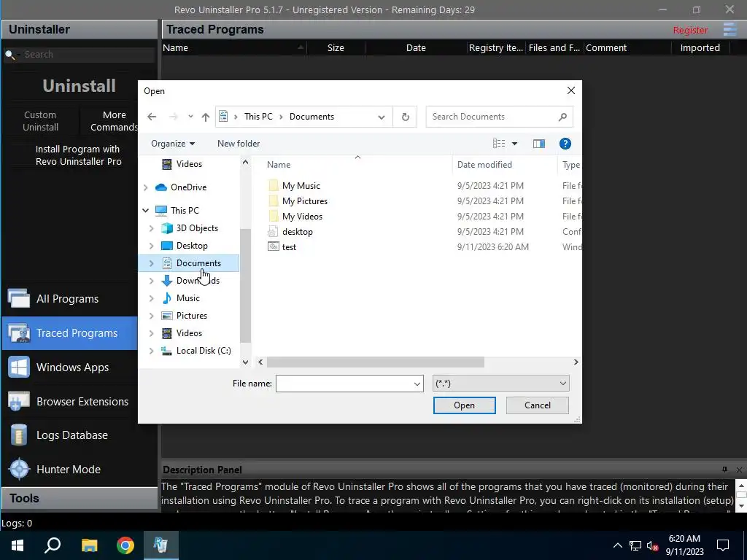The image size is (747, 560).
Task: Expand Local Disk (C:) tree node
Action: coord(152,351)
